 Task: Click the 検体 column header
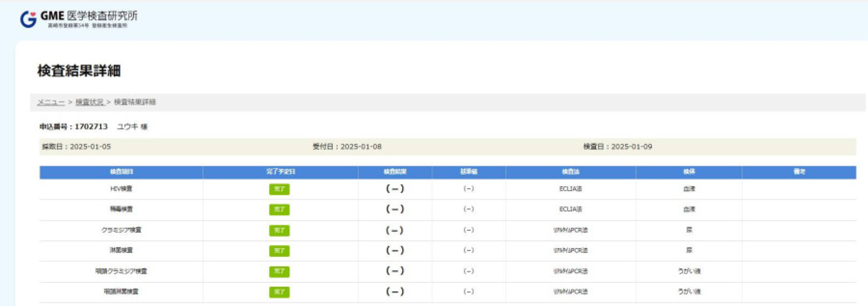[x=689, y=172]
